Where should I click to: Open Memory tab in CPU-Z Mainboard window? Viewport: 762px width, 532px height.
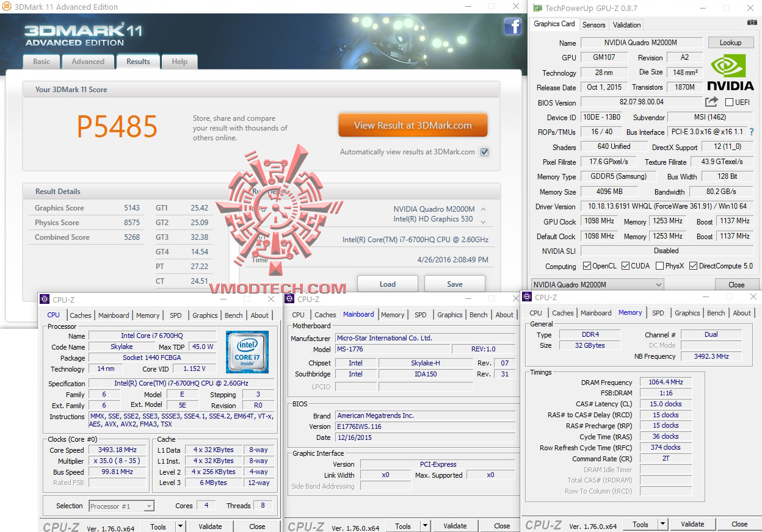pos(393,315)
